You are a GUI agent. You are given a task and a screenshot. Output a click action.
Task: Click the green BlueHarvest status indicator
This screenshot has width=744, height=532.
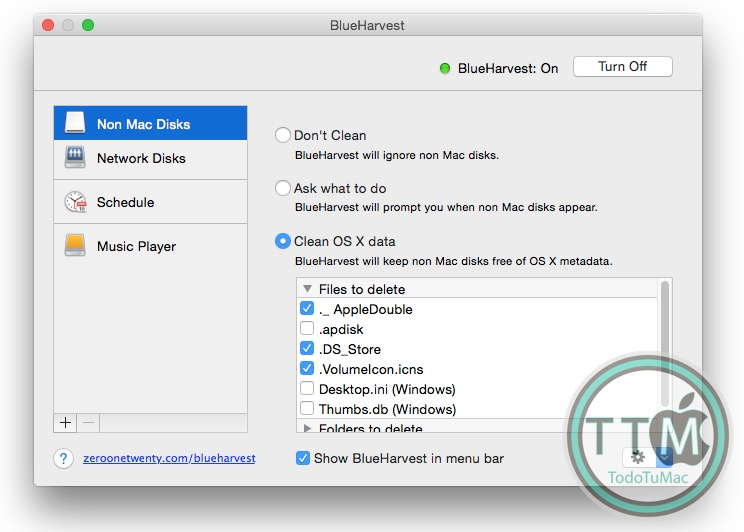click(x=445, y=68)
